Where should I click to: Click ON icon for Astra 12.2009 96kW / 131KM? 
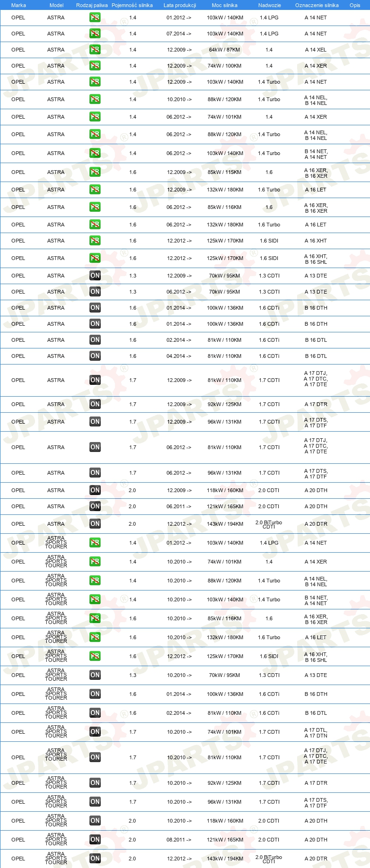[x=95, y=422]
